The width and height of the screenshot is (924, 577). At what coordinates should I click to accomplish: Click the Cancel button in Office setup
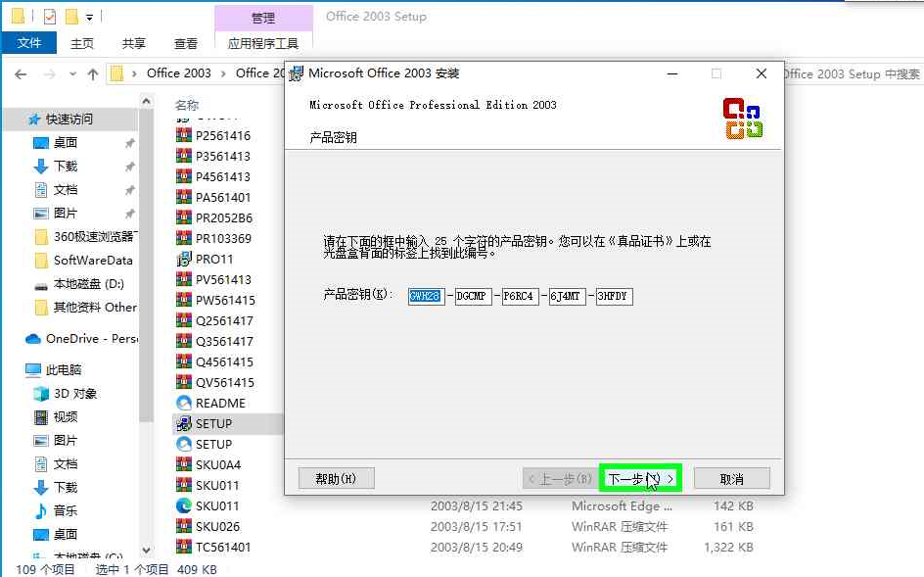(732, 478)
